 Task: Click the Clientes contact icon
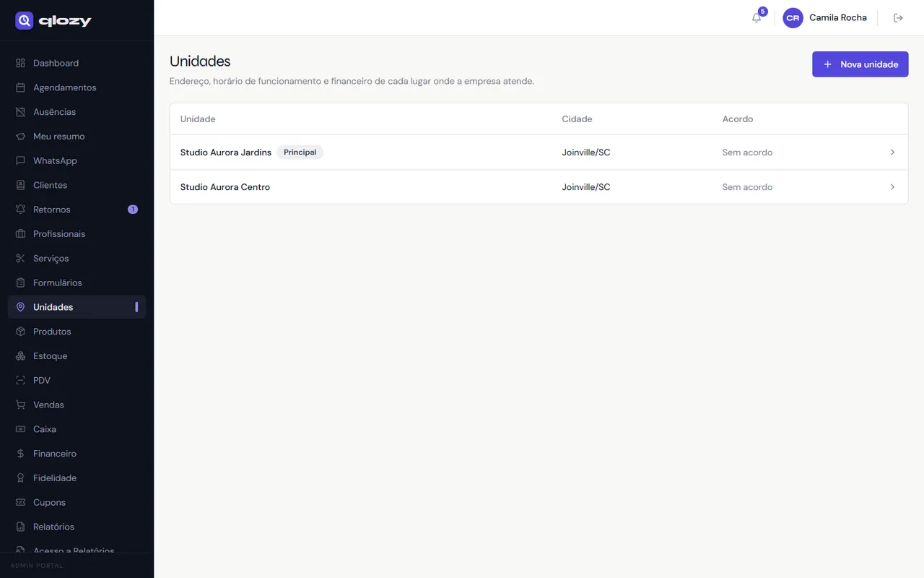click(20, 185)
